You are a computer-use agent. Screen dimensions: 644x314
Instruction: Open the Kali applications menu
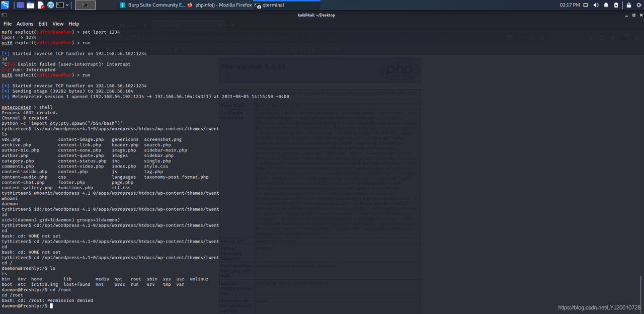pos(5,5)
